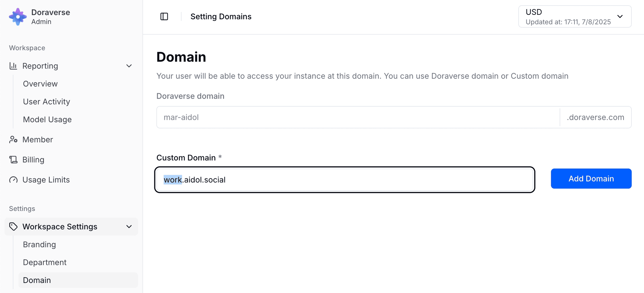Open Model Usage in sidebar

[47, 120]
